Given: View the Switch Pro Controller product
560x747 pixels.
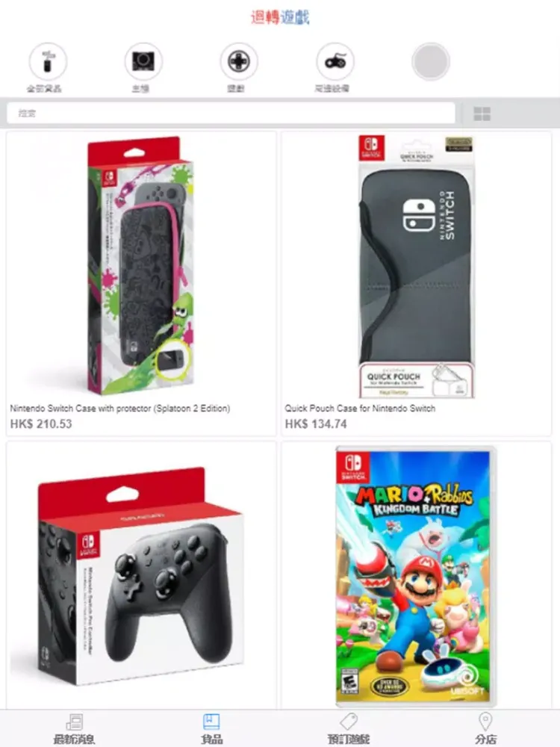Looking at the screenshot, I should click(x=140, y=577).
